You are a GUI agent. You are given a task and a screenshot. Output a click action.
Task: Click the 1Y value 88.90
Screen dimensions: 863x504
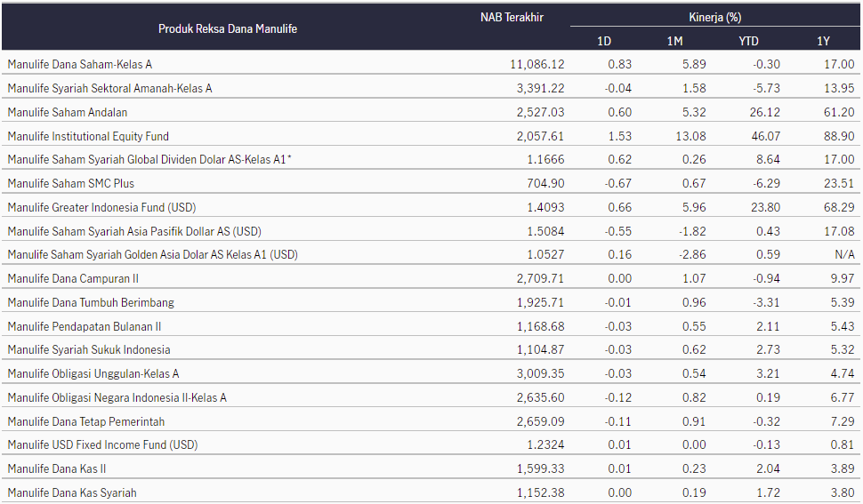839,136
